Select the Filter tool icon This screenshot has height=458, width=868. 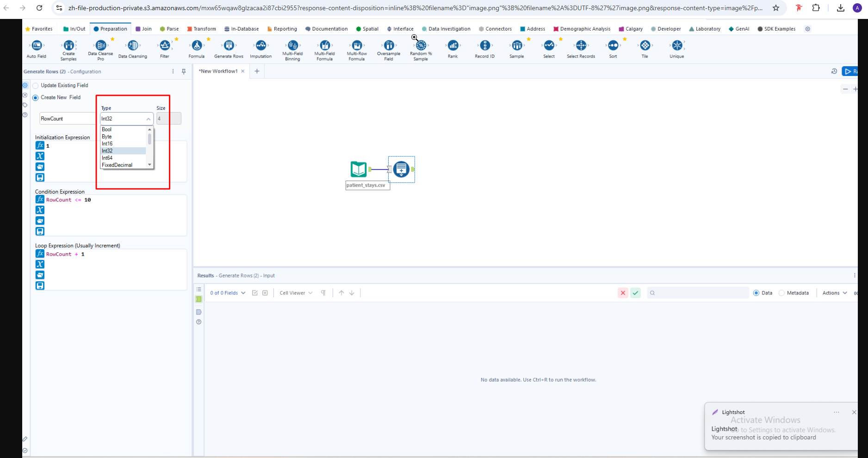click(165, 45)
